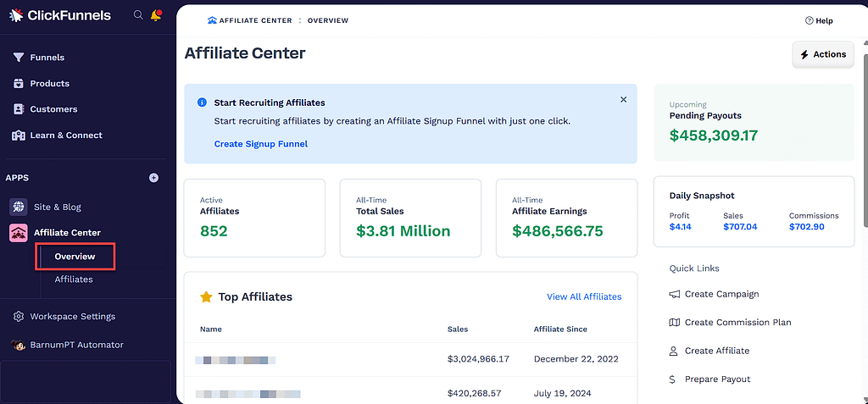Click the Prepare Payout quick link
The height and width of the screenshot is (404, 868).
717,379
